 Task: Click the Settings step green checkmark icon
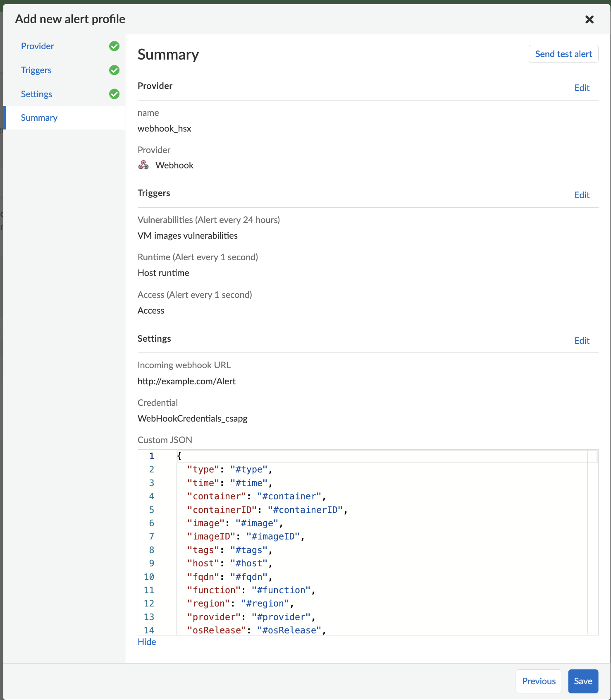115,94
